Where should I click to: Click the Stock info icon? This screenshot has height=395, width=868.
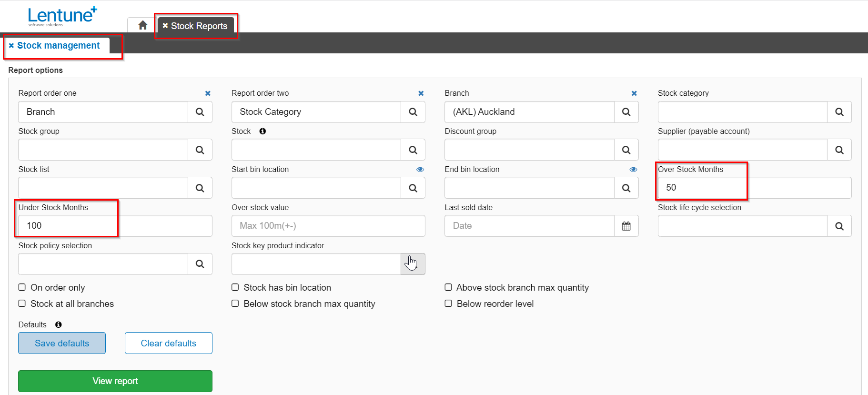262,131
